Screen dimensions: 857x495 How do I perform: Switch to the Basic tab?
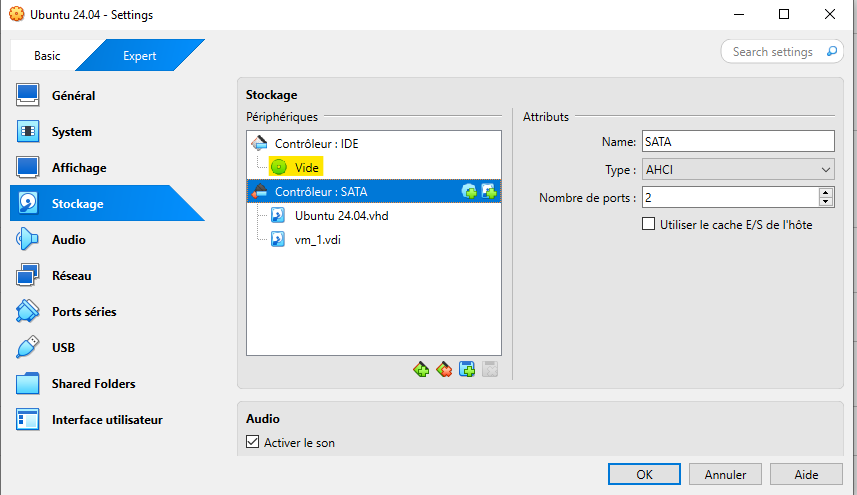(47, 56)
